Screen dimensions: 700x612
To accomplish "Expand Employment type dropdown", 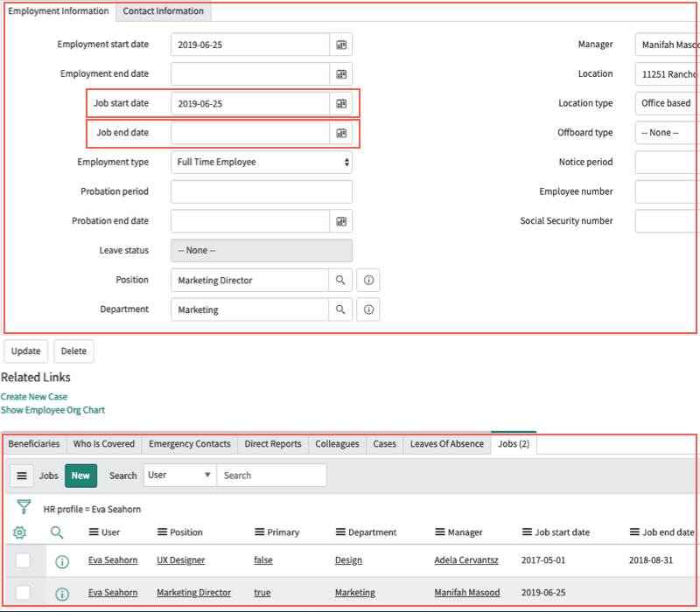I will pyautogui.click(x=262, y=163).
